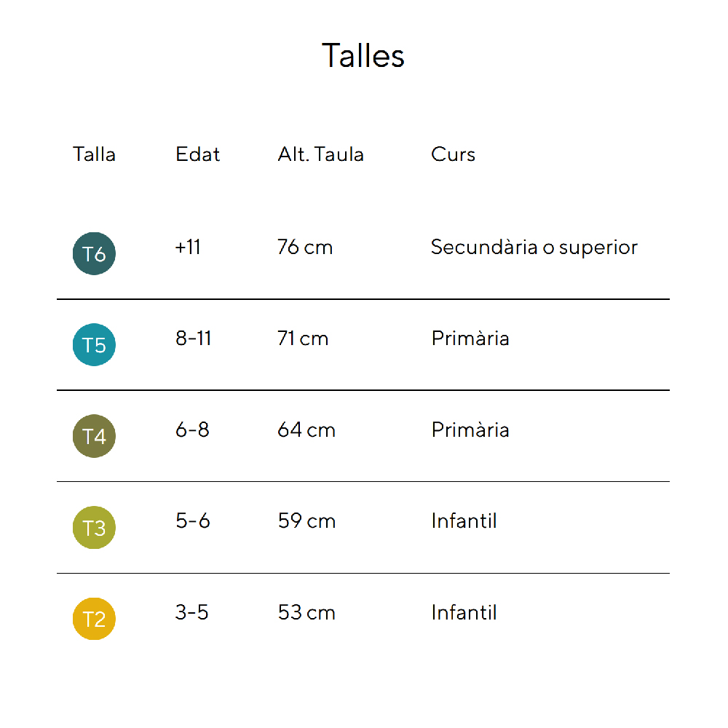Click the yellow T2 size badge

[x=94, y=619]
